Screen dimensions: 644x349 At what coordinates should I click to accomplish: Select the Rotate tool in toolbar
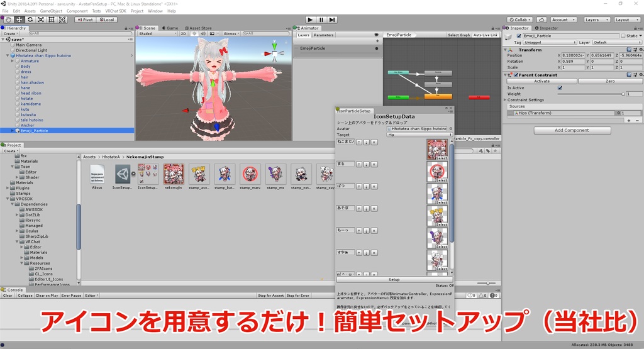click(x=30, y=19)
